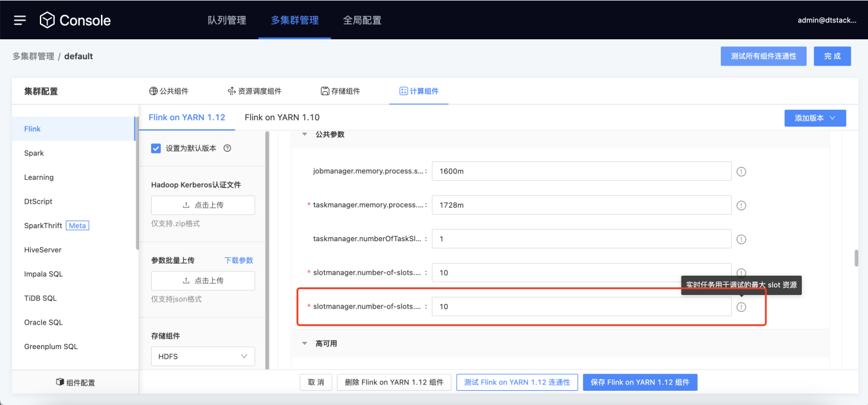This screenshot has height=405, width=868.
Task: Open the admin@dtstack account menu
Action: [827, 20]
